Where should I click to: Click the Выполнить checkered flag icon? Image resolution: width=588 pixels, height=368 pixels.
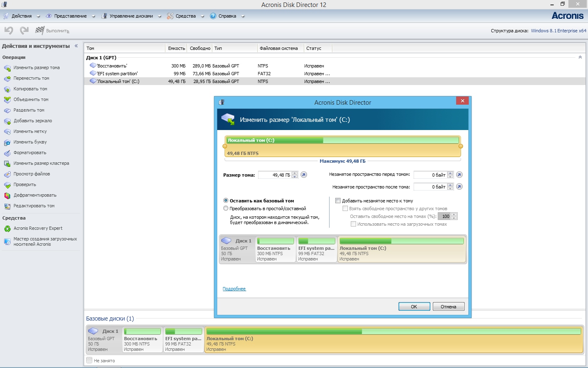pos(40,30)
